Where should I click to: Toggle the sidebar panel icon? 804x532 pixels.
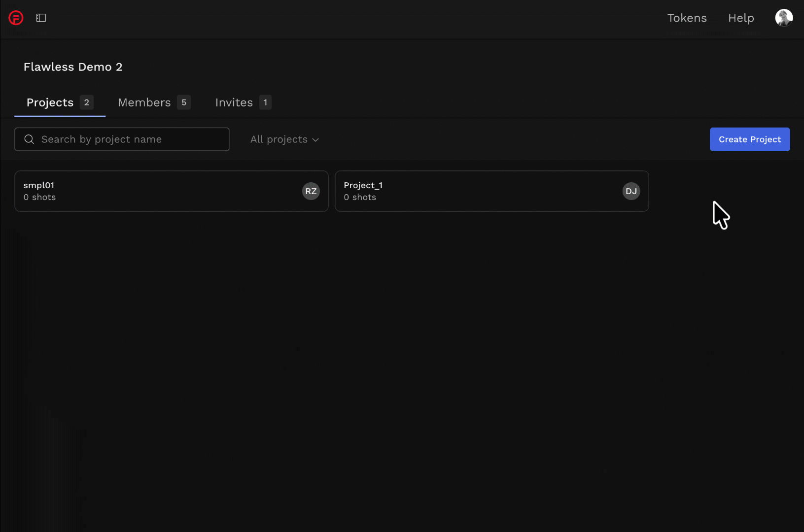41,18
